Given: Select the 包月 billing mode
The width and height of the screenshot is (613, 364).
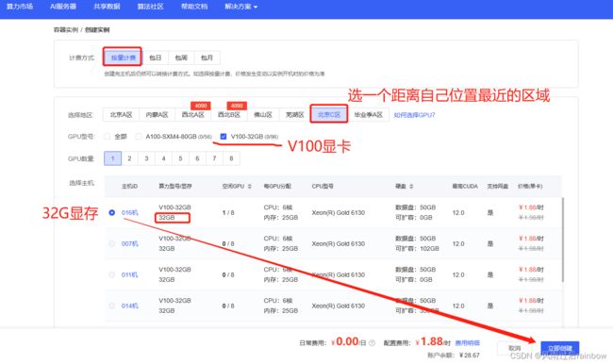Looking at the screenshot, I should [x=207, y=58].
